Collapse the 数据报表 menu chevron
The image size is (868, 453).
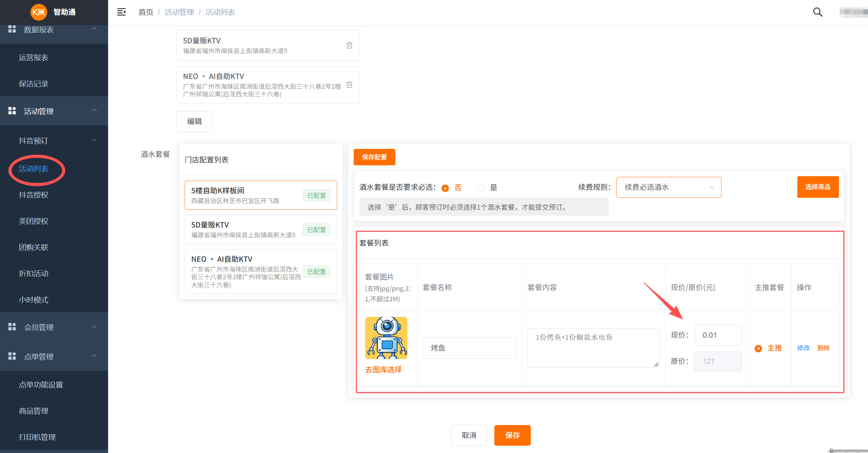(x=94, y=29)
